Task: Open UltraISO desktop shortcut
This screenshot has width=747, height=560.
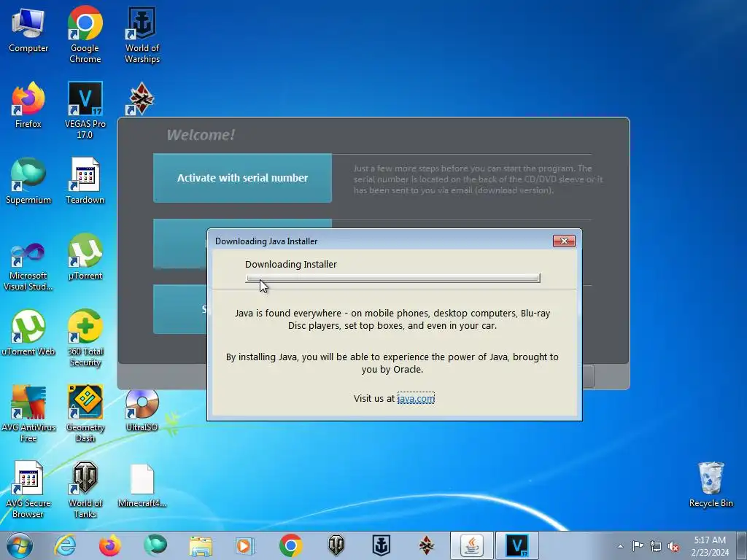Action: pyautogui.click(x=142, y=410)
